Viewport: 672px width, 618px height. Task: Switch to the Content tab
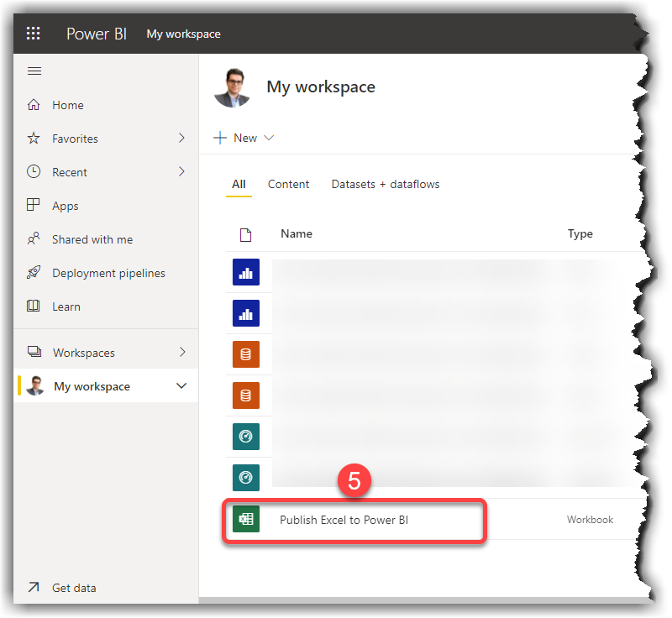coord(288,184)
